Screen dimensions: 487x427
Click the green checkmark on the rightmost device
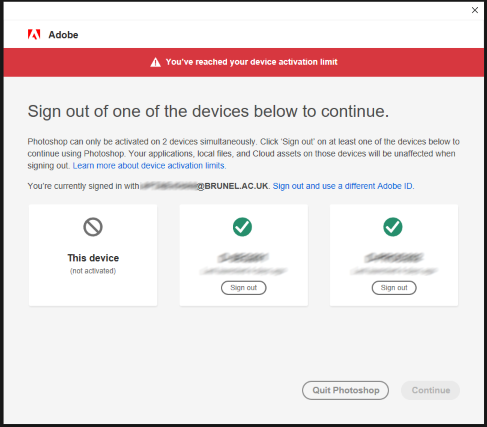click(x=393, y=227)
